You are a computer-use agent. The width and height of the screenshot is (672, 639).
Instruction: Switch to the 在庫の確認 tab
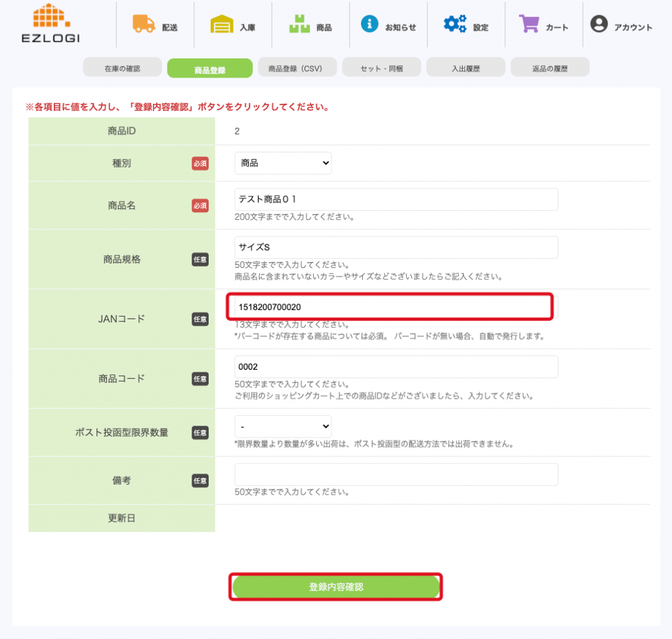tap(122, 68)
